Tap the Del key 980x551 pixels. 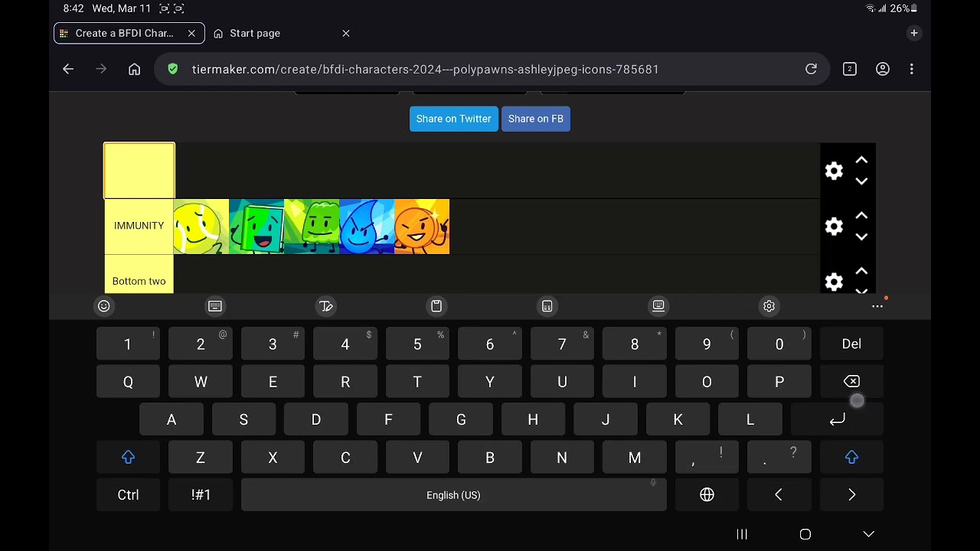click(x=851, y=344)
